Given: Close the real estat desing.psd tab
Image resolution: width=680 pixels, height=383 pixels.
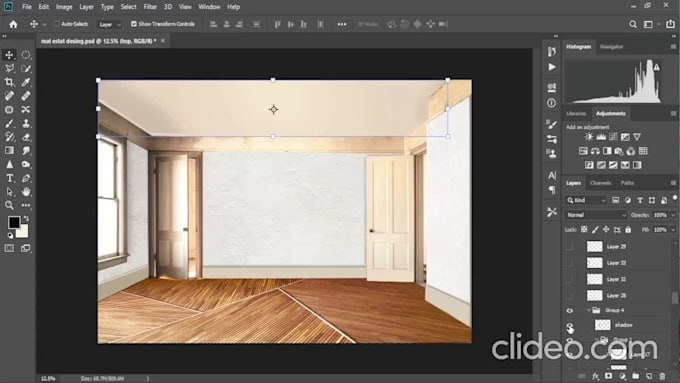Looking at the screenshot, I should (x=163, y=41).
